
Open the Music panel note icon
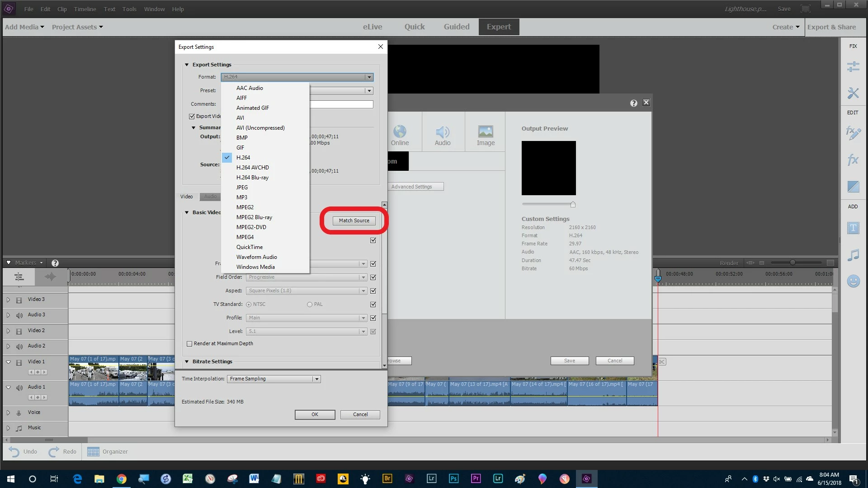(x=853, y=255)
